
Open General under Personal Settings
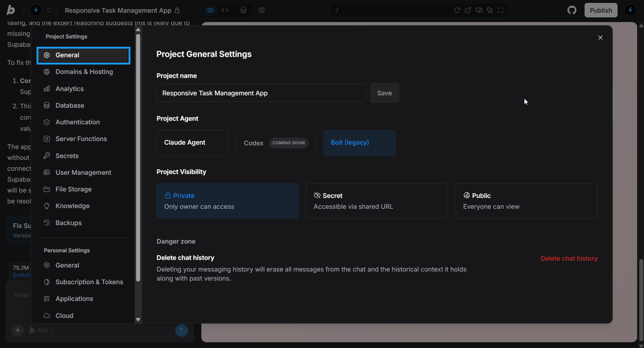[83, 265]
